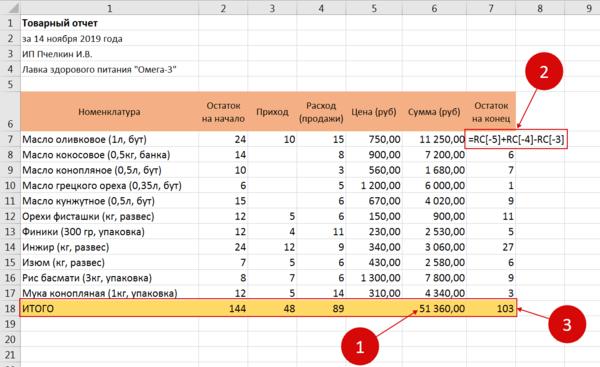
Task: Select the total sum cell 51 360,00
Action: (x=434, y=308)
